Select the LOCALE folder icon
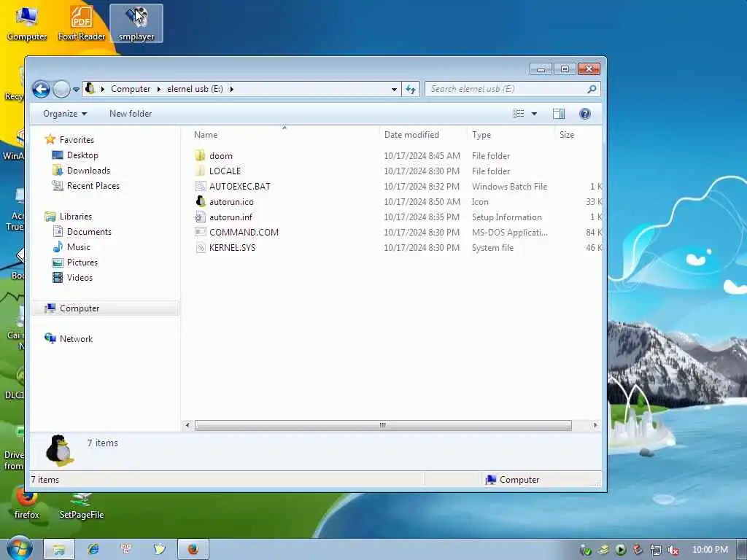 click(x=200, y=171)
